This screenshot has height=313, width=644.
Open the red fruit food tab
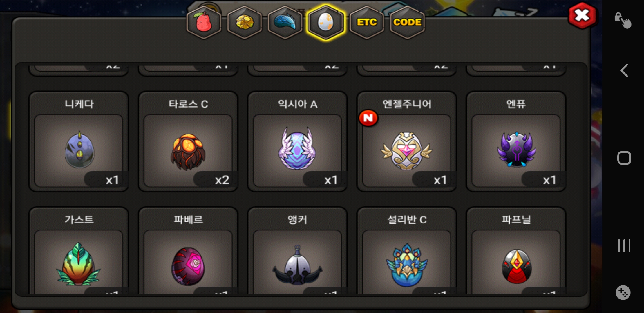(x=204, y=23)
